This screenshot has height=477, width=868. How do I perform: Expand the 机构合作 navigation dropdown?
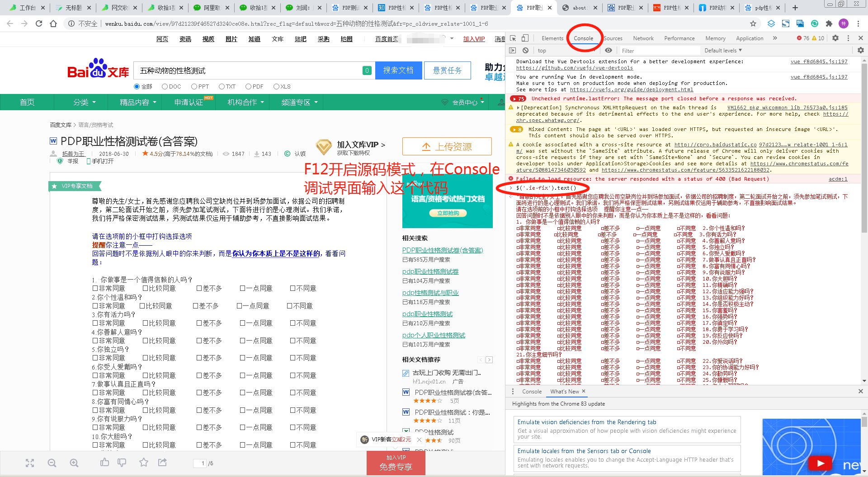coord(245,103)
